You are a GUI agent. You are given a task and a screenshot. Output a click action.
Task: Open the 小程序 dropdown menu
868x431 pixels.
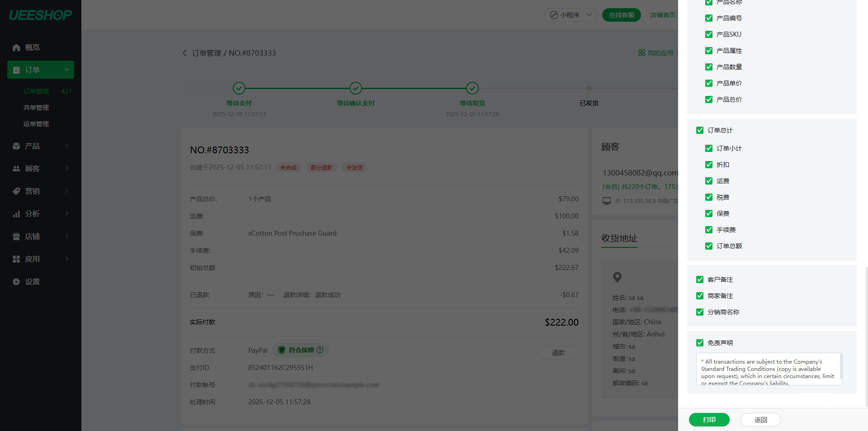click(x=571, y=14)
